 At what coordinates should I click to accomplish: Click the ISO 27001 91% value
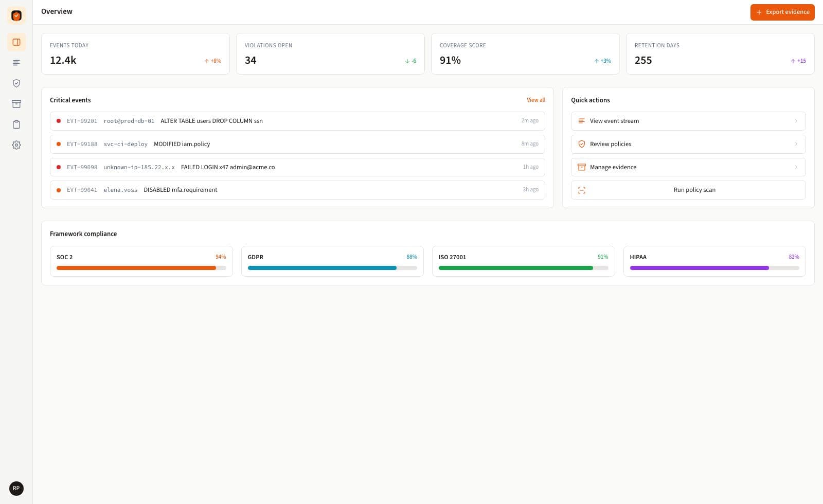pyautogui.click(x=603, y=257)
